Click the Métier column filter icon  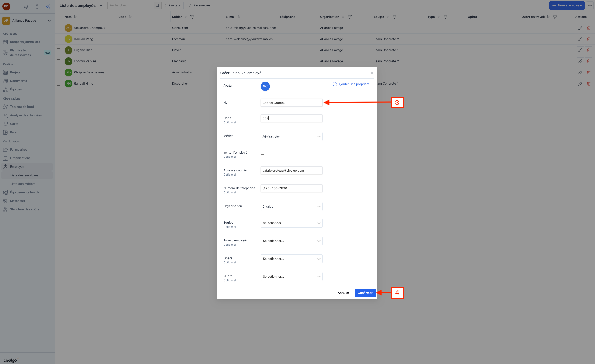(192, 17)
